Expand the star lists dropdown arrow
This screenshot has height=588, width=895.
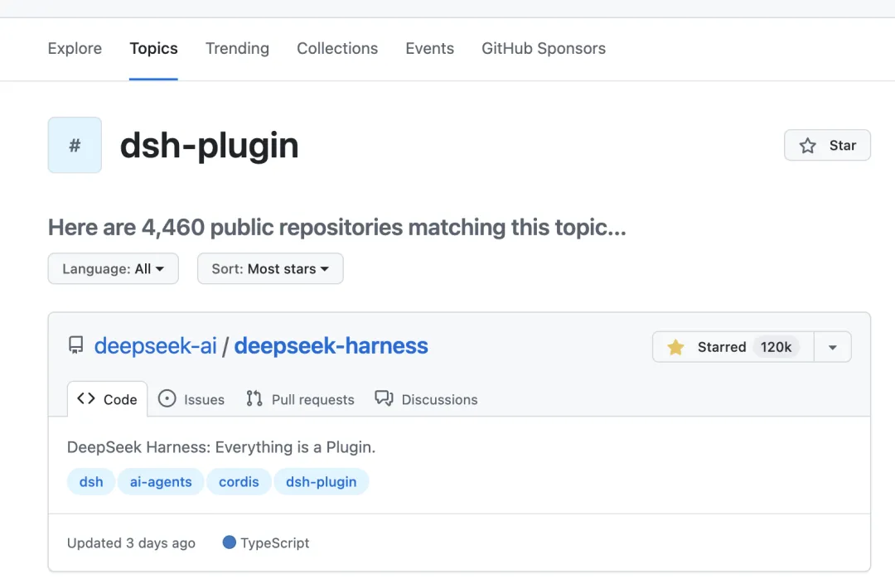(x=832, y=347)
